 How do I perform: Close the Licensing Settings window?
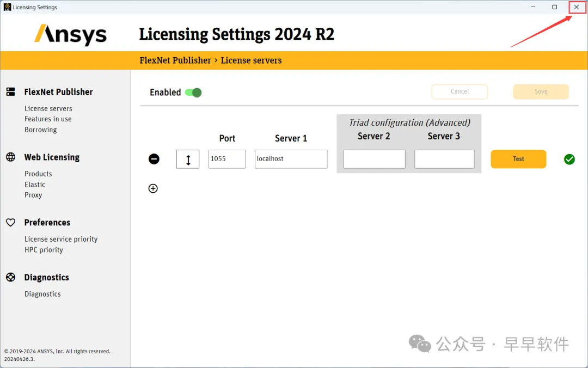pos(577,7)
